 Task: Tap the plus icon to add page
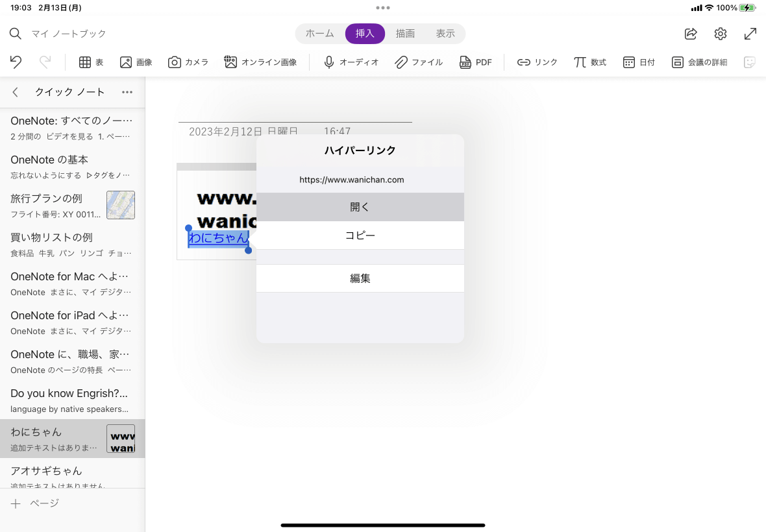[x=16, y=503]
